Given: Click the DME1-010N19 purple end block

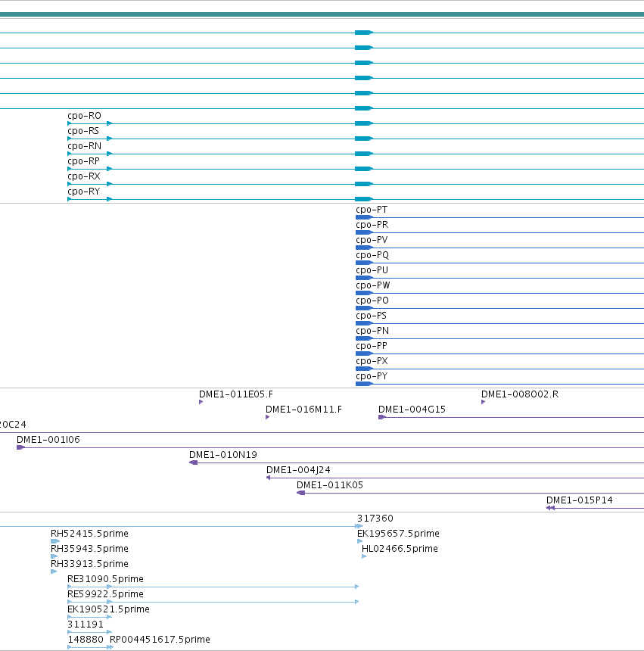Looking at the screenshot, I should click(194, 463).
